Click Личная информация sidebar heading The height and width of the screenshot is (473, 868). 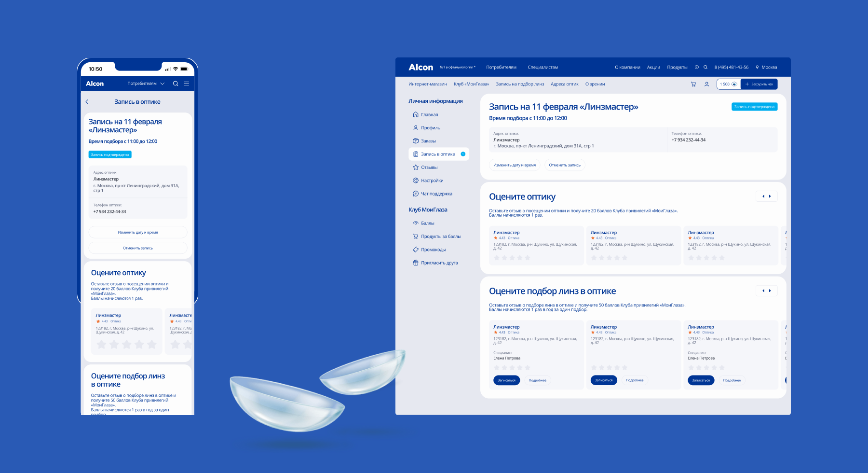click(x=435, y=101)
